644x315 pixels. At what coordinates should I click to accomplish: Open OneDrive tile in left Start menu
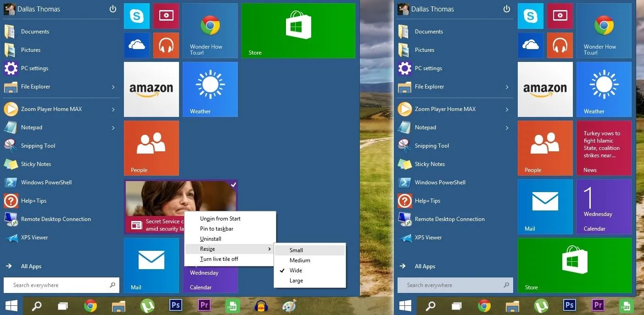(x=137, y=45)
